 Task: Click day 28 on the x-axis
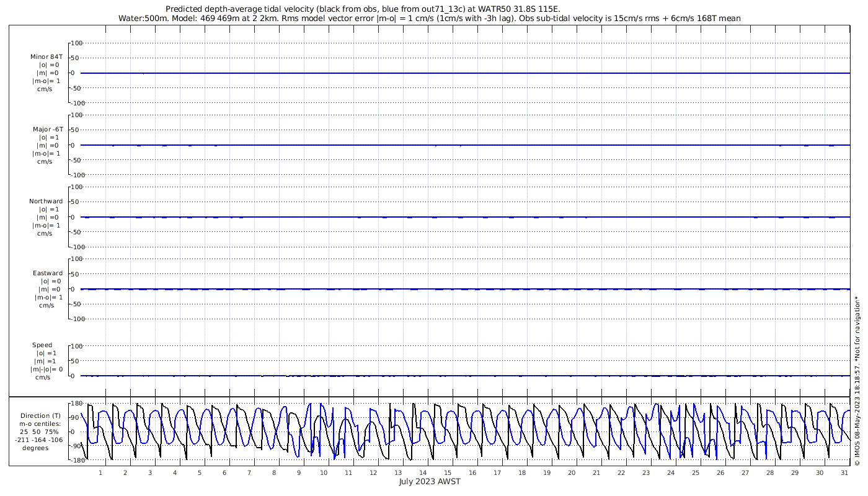coord(770,472)
